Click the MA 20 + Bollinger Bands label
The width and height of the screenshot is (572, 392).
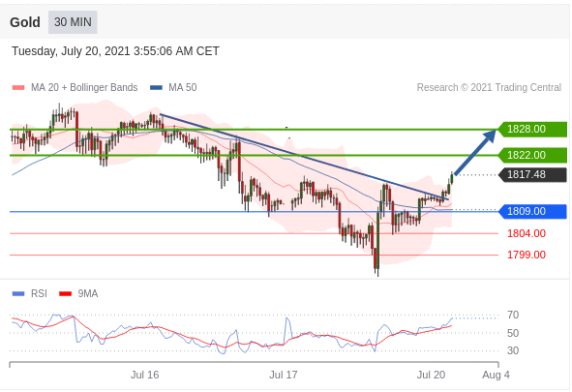[84, 87]
